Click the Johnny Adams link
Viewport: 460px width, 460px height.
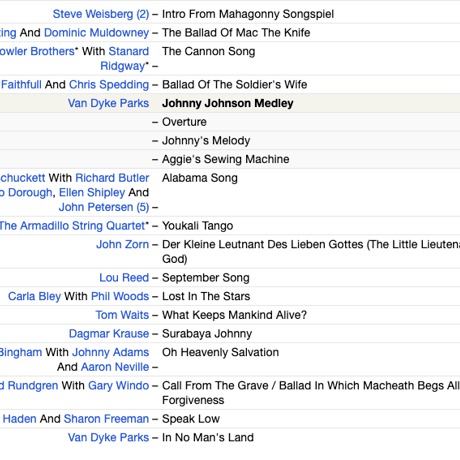(x=110, y=352)
